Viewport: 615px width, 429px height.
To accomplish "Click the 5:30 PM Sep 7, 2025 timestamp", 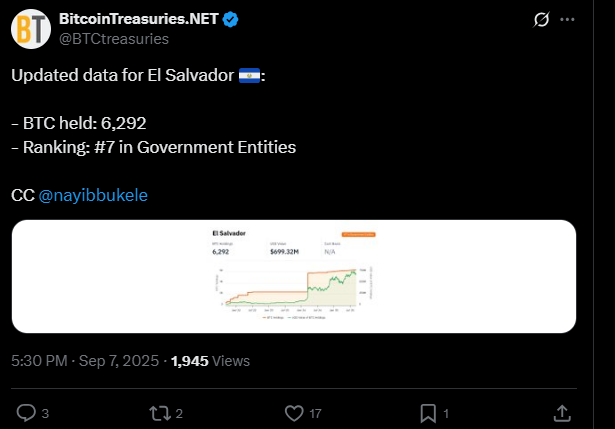I will pos(85,361).
